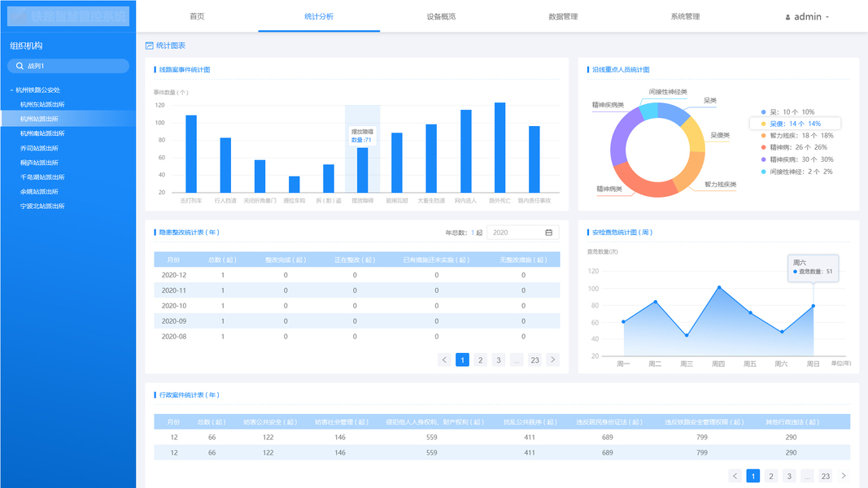Click 整改完成(起) column header
868x488 pixels.
pos(286,259)
